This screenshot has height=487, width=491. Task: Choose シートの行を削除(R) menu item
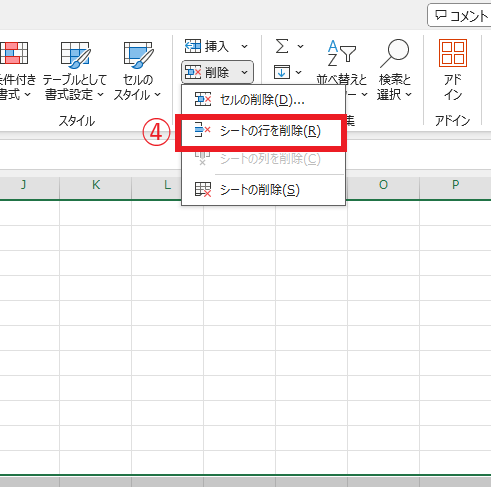pos(261,131)
